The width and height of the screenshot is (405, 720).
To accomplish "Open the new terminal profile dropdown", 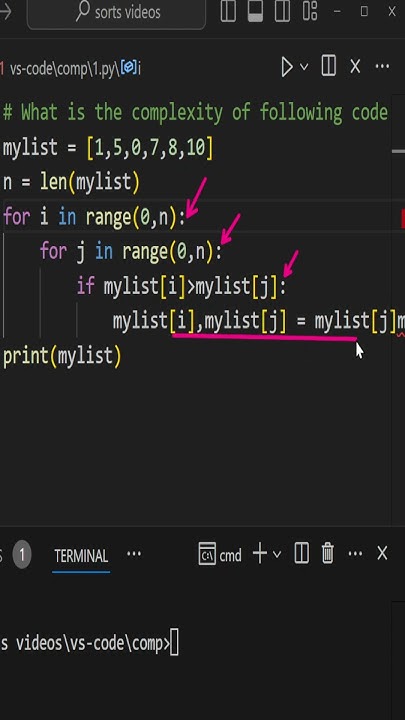I will click(277, 554).
